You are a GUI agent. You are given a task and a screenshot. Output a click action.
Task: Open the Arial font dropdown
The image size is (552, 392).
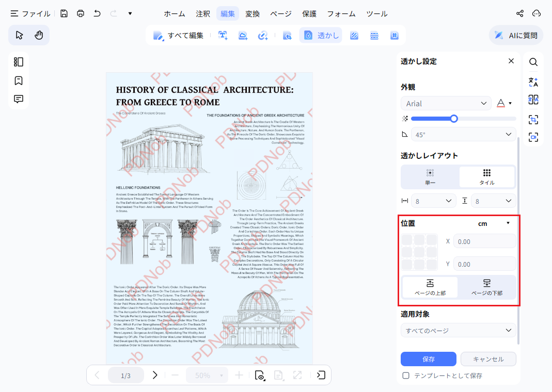(x=446, y=103)
